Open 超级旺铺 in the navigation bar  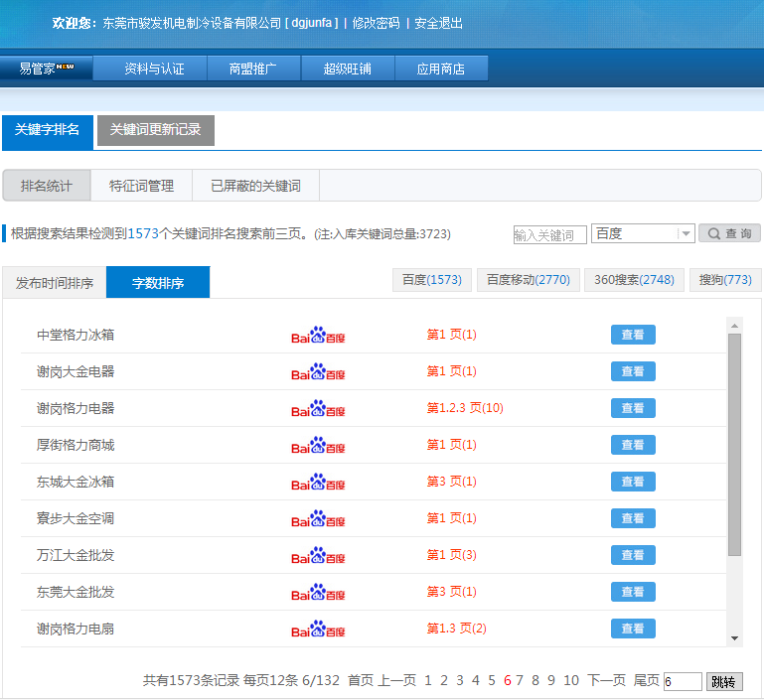[347, 69]
